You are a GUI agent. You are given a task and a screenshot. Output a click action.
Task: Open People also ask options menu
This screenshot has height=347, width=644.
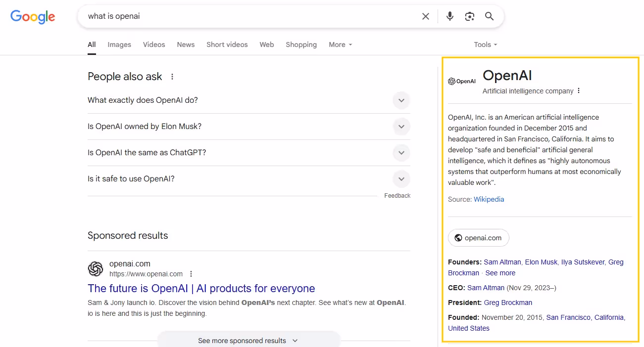pyautogui.click(x=172, y=77)
